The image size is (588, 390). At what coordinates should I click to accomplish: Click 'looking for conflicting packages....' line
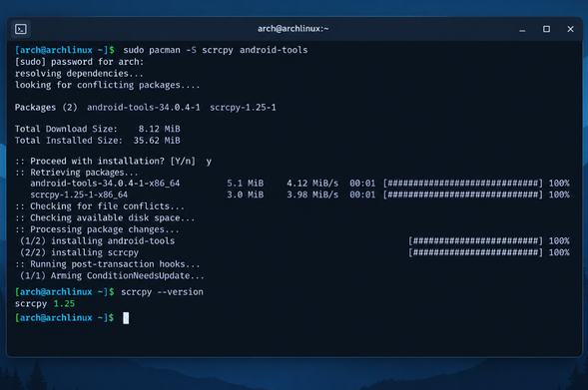click(x=107, y=85)
